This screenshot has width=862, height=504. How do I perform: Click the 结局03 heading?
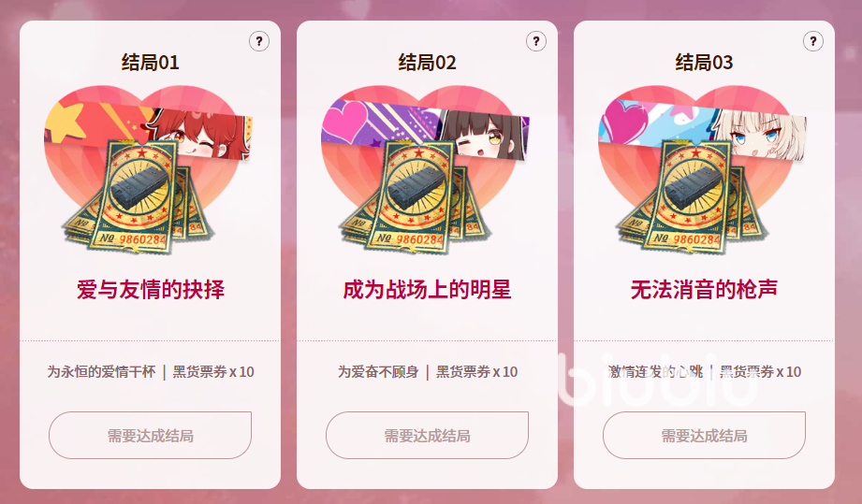704,63
